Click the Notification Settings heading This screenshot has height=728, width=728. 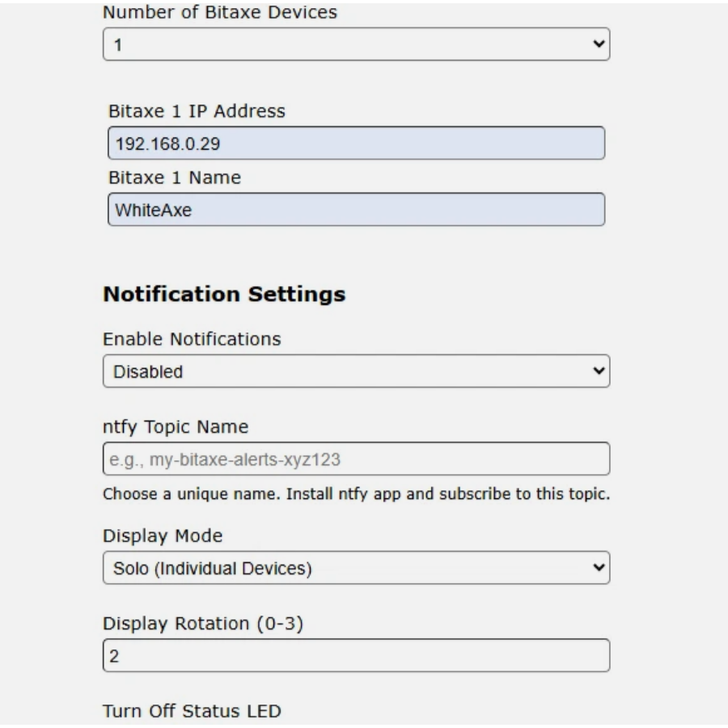pyautogui.click(x=224, y=294)
